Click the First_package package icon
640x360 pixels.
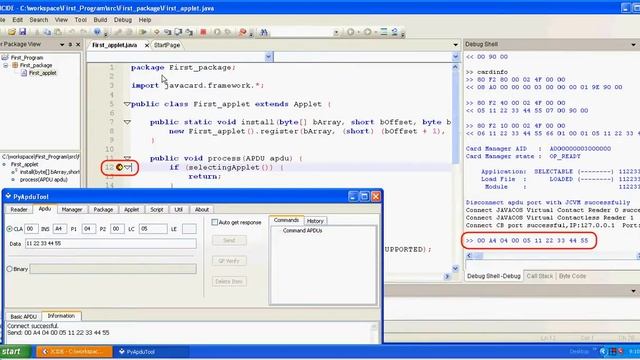15,65
